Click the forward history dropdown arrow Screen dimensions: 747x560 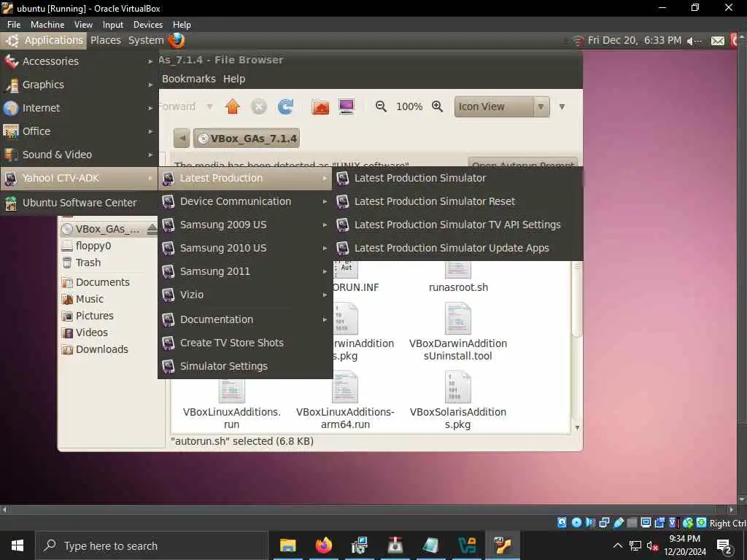[x=209, y=106]
